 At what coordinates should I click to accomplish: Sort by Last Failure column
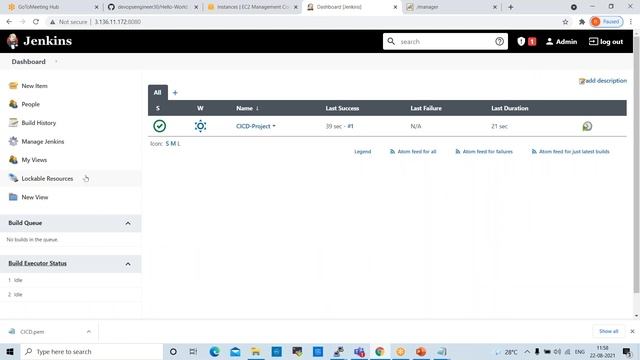click(x=426, y=108)
